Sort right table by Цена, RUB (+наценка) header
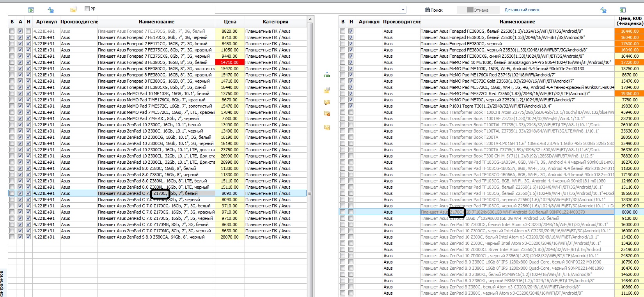Viewport: 644px width, 297px height. click(x=630, y=21)
